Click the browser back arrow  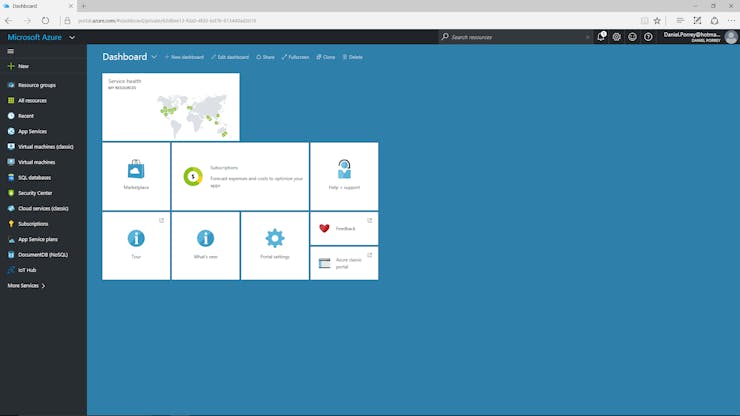(9, 21)
